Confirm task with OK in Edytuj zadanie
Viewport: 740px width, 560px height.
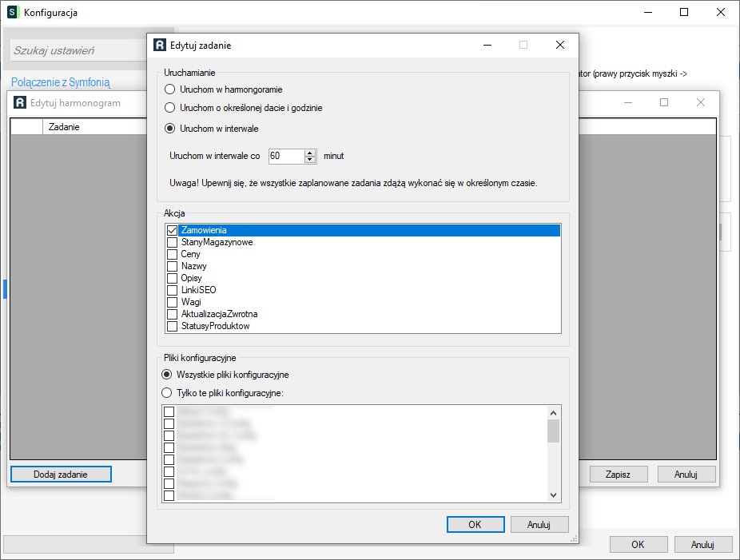pyautogui.click(x=475, y=525)
